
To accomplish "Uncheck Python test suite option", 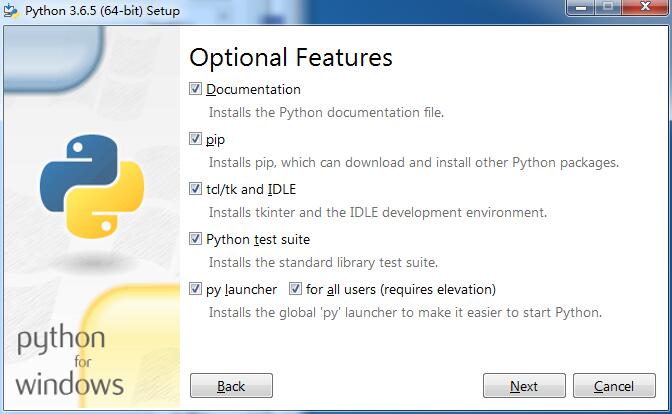I will 195,239.
